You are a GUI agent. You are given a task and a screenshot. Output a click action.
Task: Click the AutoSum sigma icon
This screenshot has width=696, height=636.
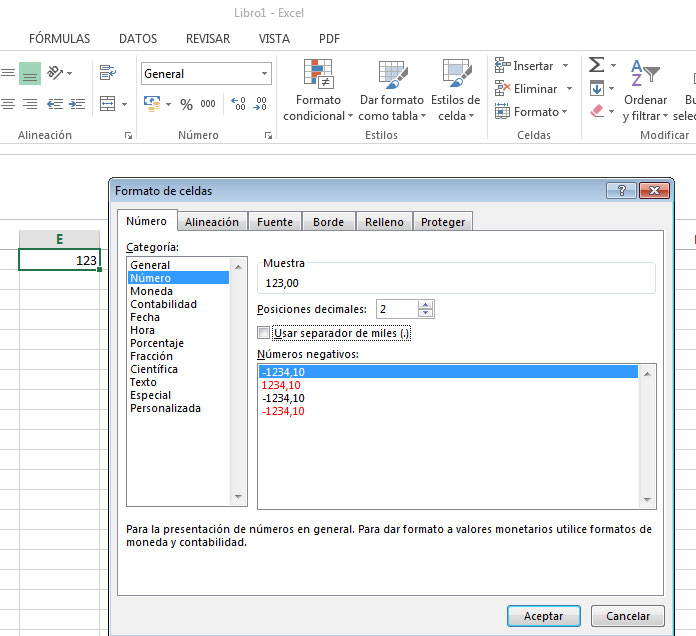[x=597, y=65]
